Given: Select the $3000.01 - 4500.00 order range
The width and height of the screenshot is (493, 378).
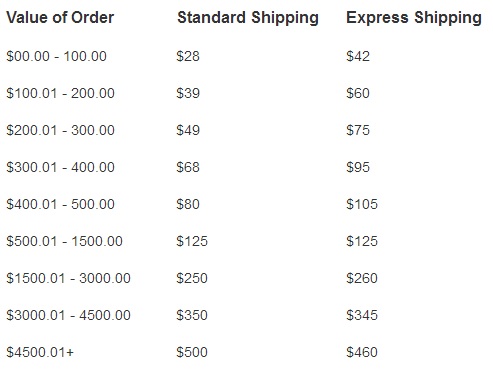Looking at the screenshot, I should coord(68,315).
